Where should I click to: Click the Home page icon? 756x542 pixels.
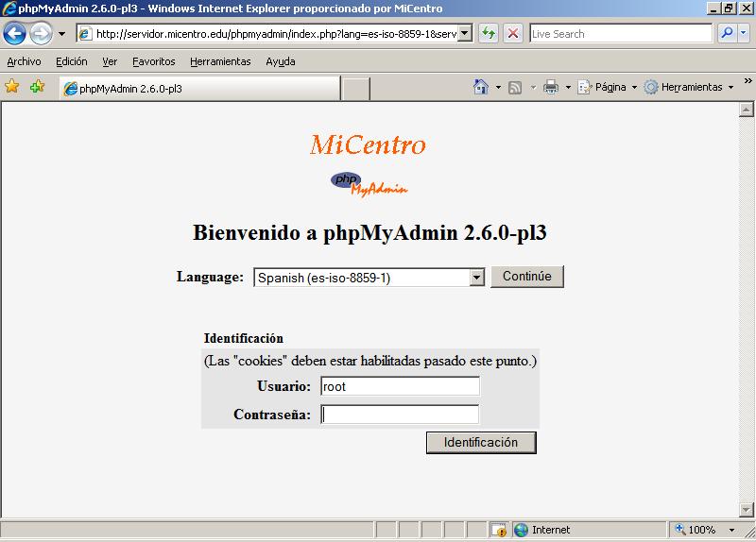coord(481,87)
